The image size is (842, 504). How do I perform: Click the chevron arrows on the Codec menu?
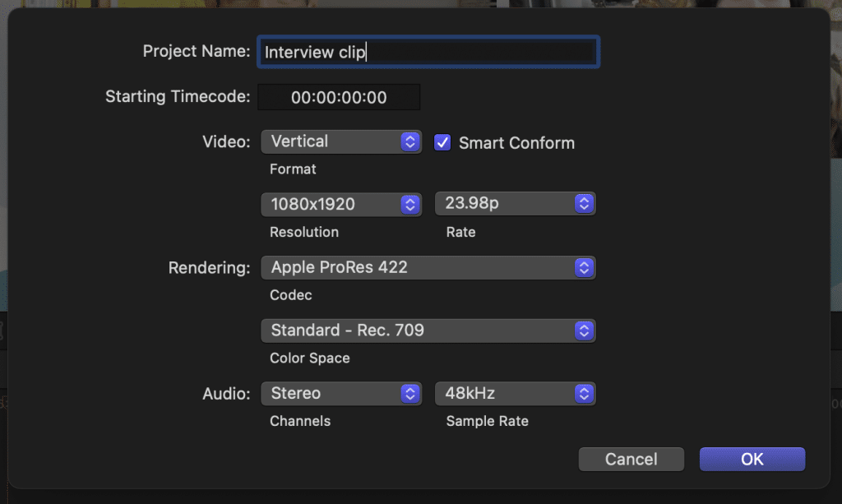(x=584, y=267)
